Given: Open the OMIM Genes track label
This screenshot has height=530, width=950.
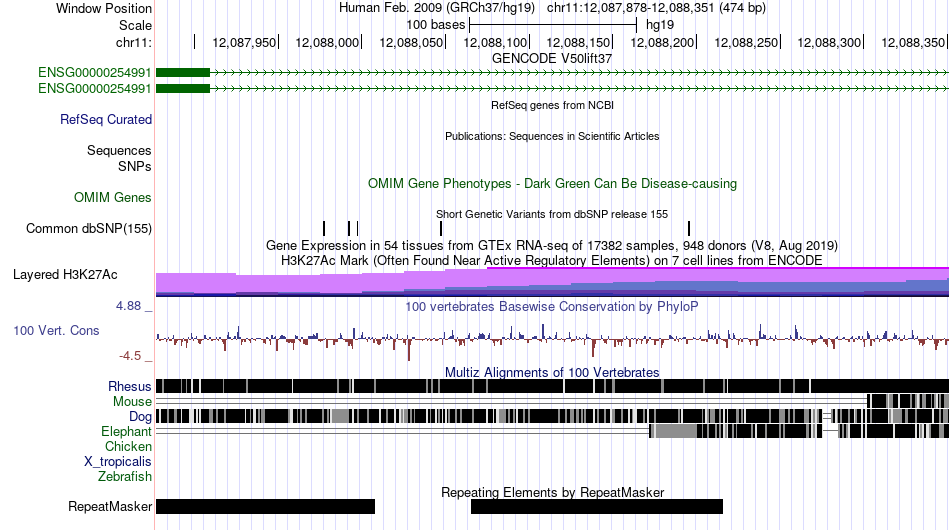Looking at the screenshot, I should click(x=113, y=197).
